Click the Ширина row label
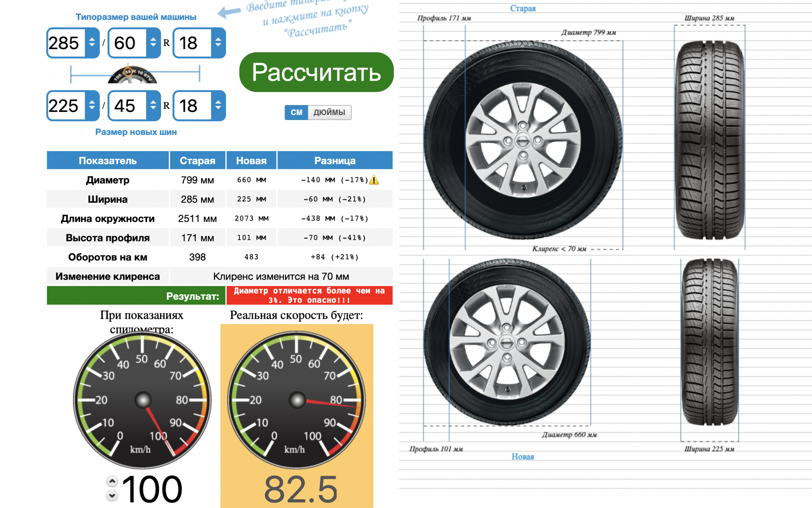The width and height of the screenshot is (812, 508). click(108, 199)
